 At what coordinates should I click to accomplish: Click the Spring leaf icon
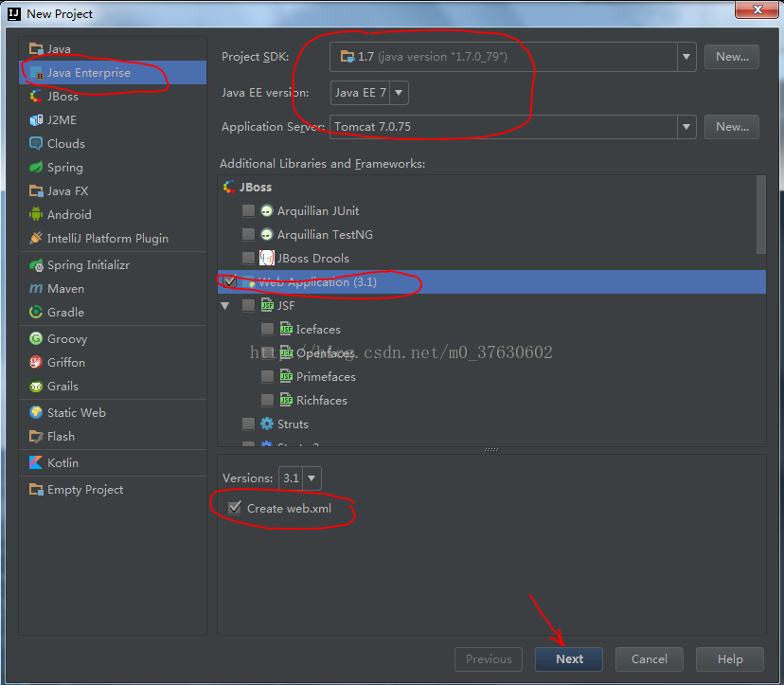pyautogui.click(x=36, y=167)
